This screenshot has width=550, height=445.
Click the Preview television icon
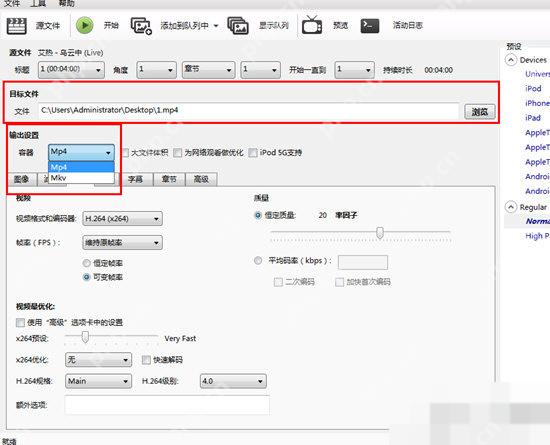(x=312, y=25)
